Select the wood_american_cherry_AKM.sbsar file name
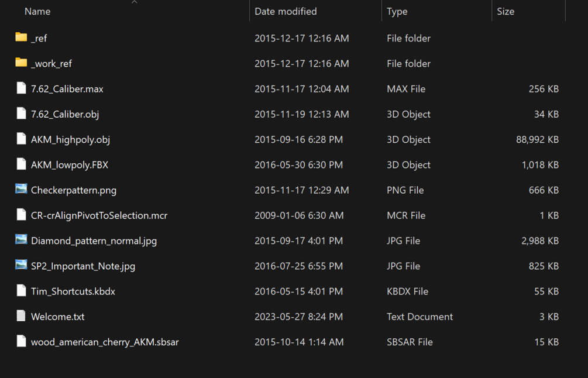The width and height of the screenshot is (588, 378). pos(105,342)
